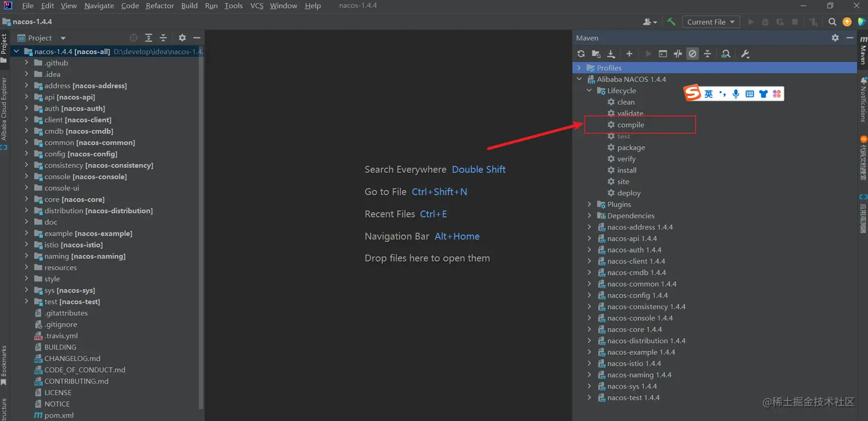
Task: Open the File menu
Action: point(28,6)
